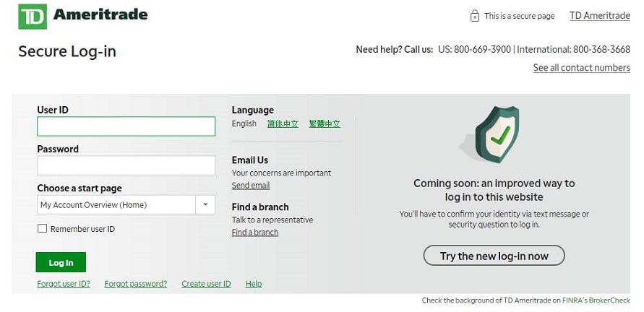Follow the Create user ID link
Image resolution: width=644 pixels, height=312 pixels.
point(206,284)
